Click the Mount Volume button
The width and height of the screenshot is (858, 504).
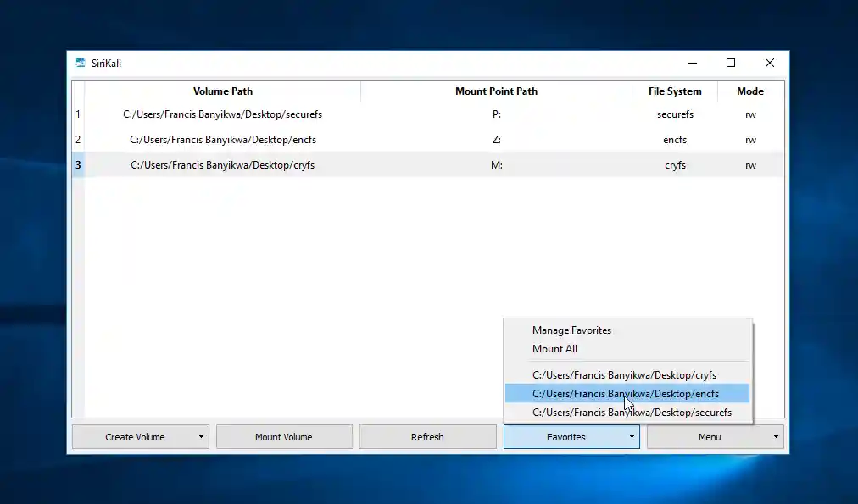pyautogui.click(x=284, y=437)
